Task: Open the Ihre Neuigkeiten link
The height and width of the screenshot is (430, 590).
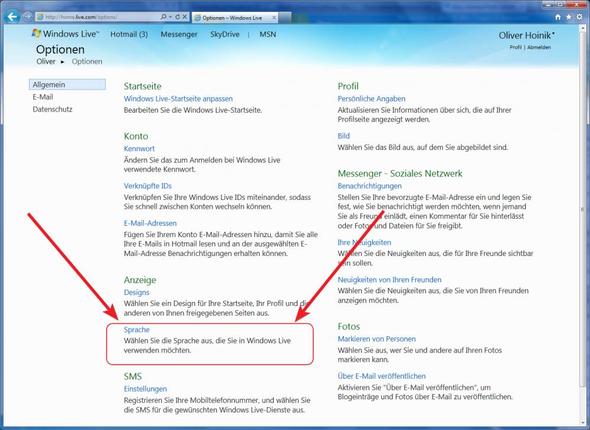Action: click(364, 242)
